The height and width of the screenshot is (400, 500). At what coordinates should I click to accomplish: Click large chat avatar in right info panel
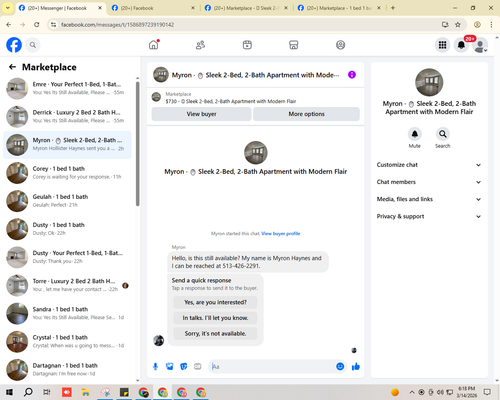click(429, 82)
